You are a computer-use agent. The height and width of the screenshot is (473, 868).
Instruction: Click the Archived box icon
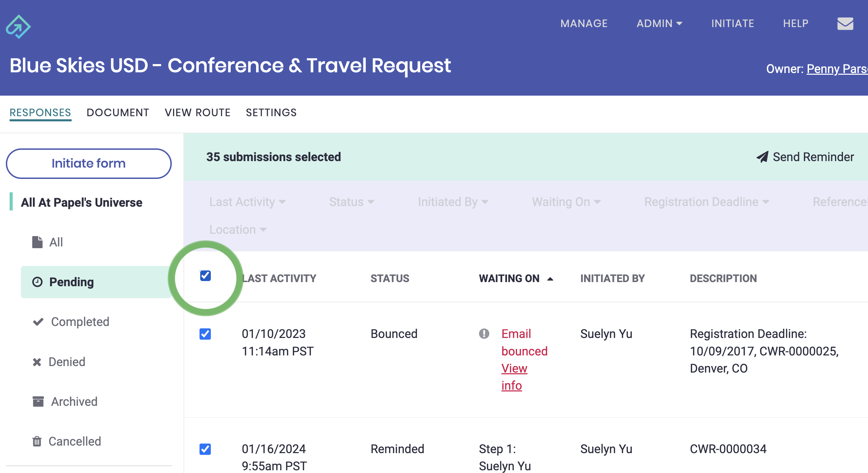coord(38,401)
